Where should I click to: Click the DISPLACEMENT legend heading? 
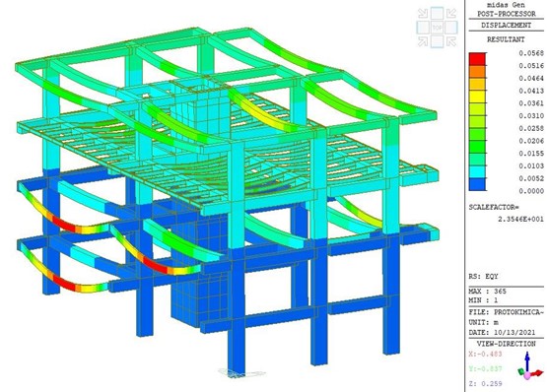point(507,25)
